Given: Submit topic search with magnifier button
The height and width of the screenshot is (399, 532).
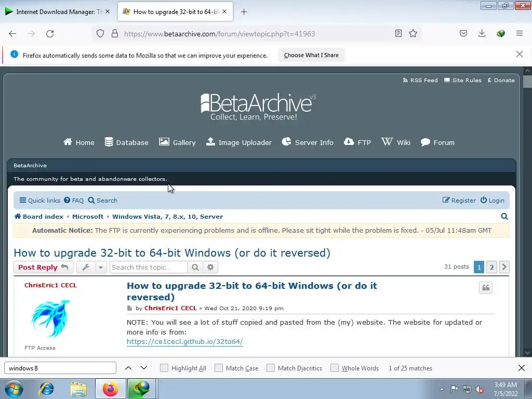Looking at the screenshot, I should 195,268.
